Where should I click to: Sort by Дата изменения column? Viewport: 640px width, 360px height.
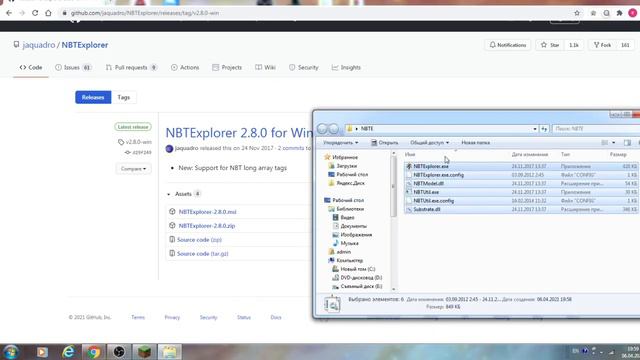[x=530, y=155]
